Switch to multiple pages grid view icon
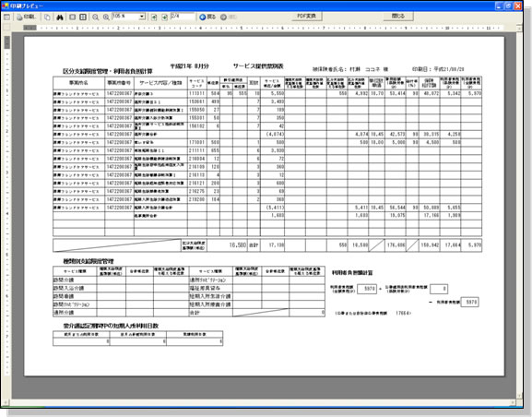This screenshot has height=417, width=532. pos(83,17)
